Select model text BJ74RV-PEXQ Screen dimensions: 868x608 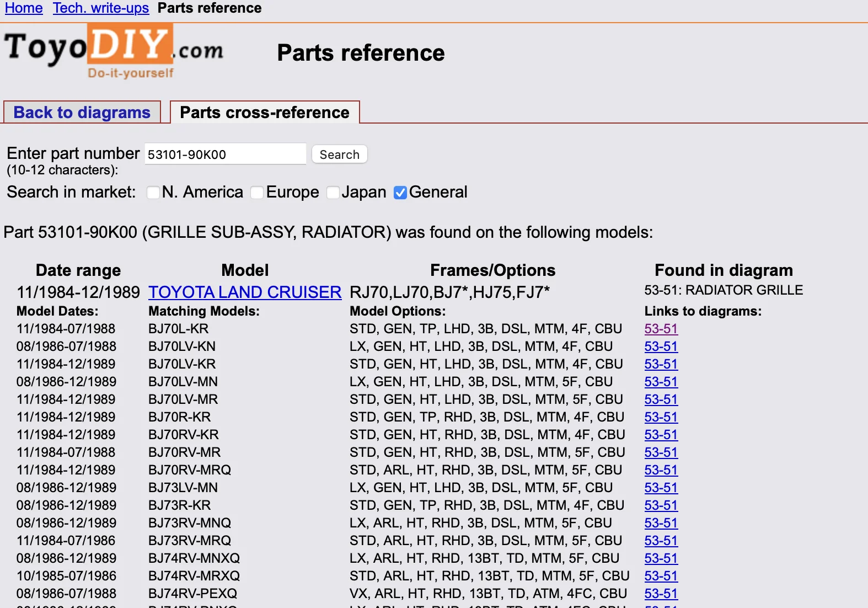192,594
